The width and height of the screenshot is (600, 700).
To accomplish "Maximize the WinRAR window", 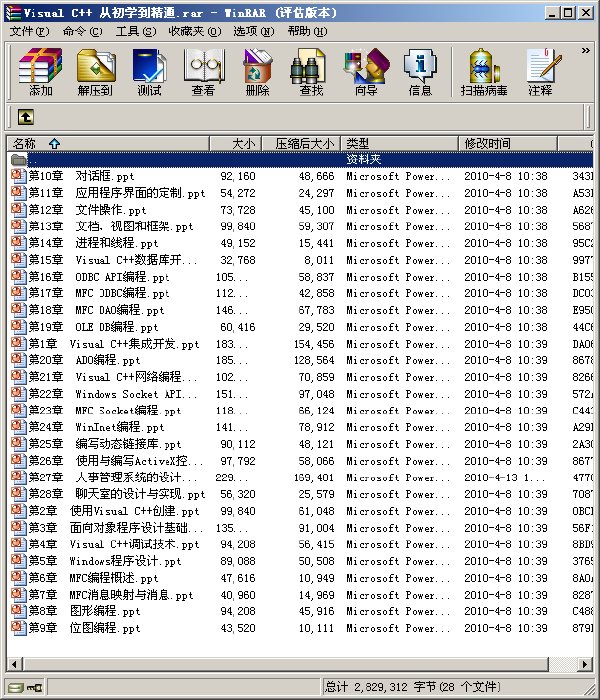I will (568, 13).
